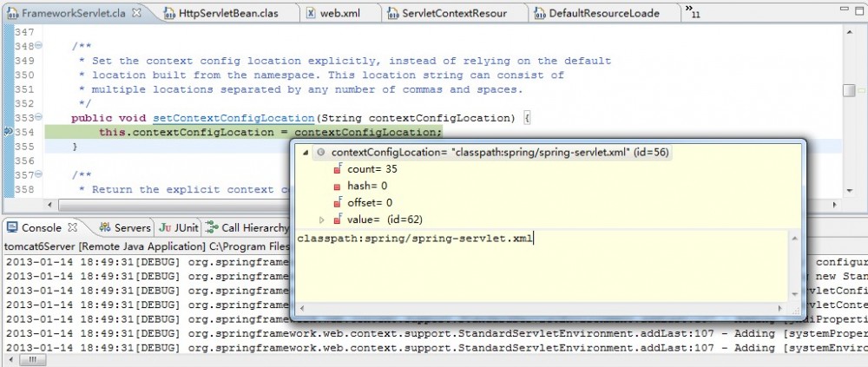Expand the value= (id=62) node
The width and height of the screenshot is (868, 367).
[322, 220]
